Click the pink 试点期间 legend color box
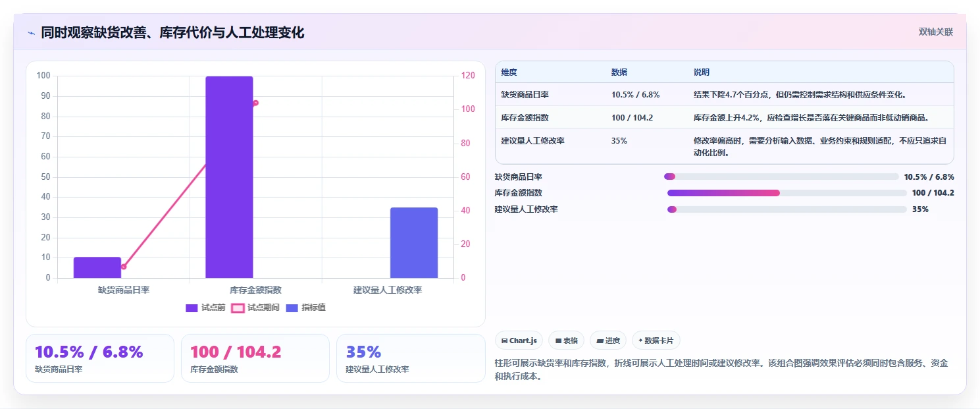The height and width of the screenshot is (409, 980). (238, 308)
